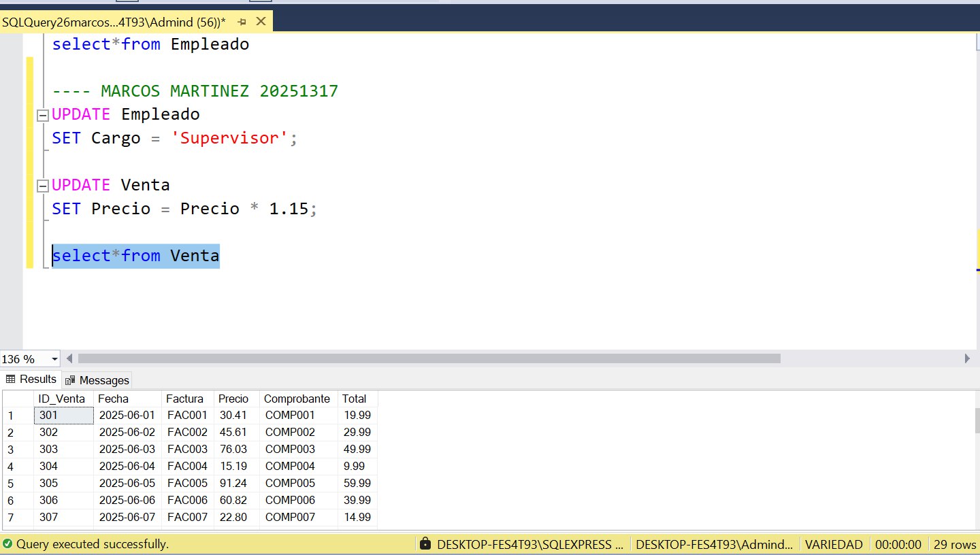Viewport: 980px width, 555px height.
Task: Select row 5 header in results grid
Action: [x=18, y=484]
